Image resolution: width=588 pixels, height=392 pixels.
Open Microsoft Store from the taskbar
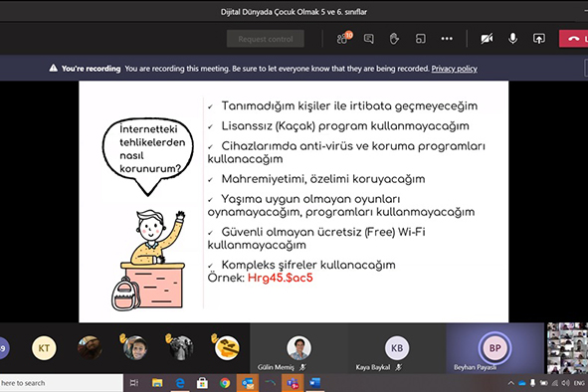tap(203, 383)
